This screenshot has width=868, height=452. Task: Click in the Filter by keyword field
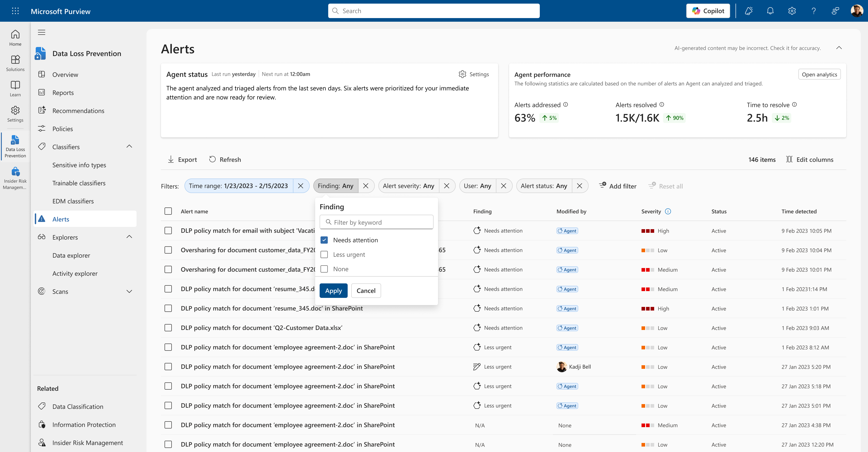coord(376,222)
